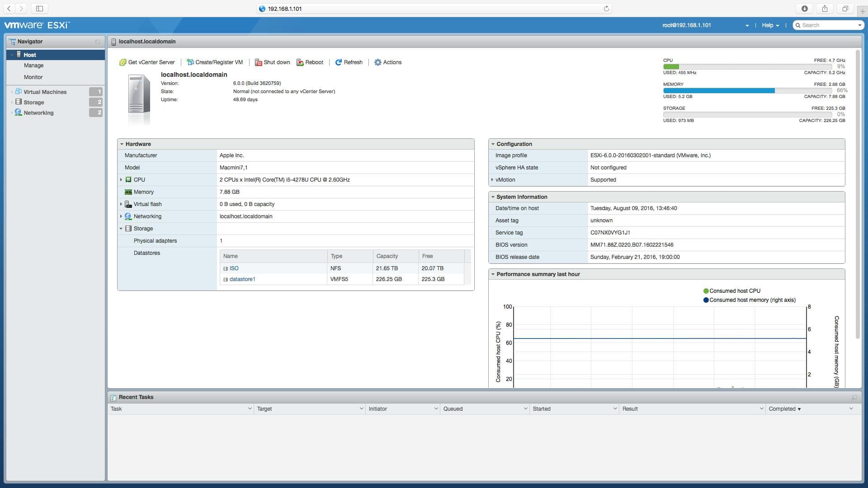Click the Reboot host icon
Viewport: 868px width, 488px height.
(300, 62)
